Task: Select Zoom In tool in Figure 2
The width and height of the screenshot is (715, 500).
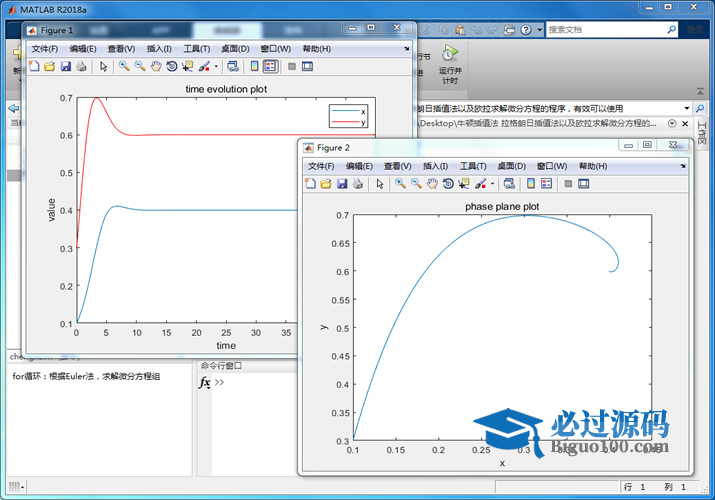Action: point(400,184)
